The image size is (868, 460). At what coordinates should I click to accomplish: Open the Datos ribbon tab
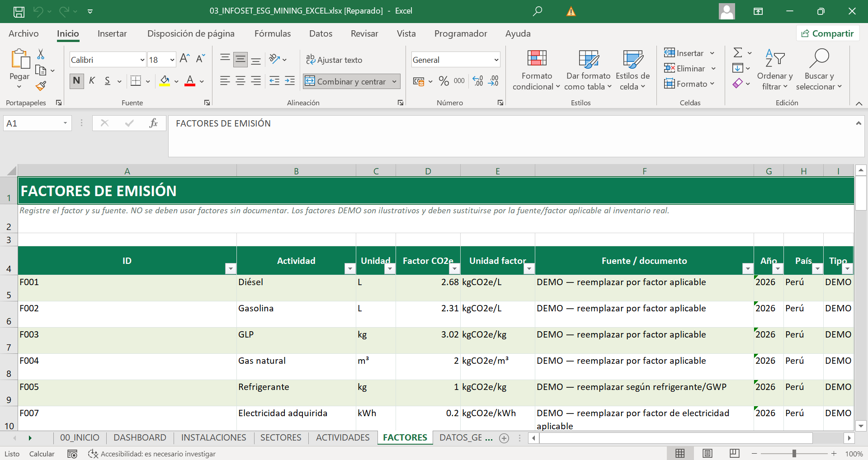click(321, 33)
